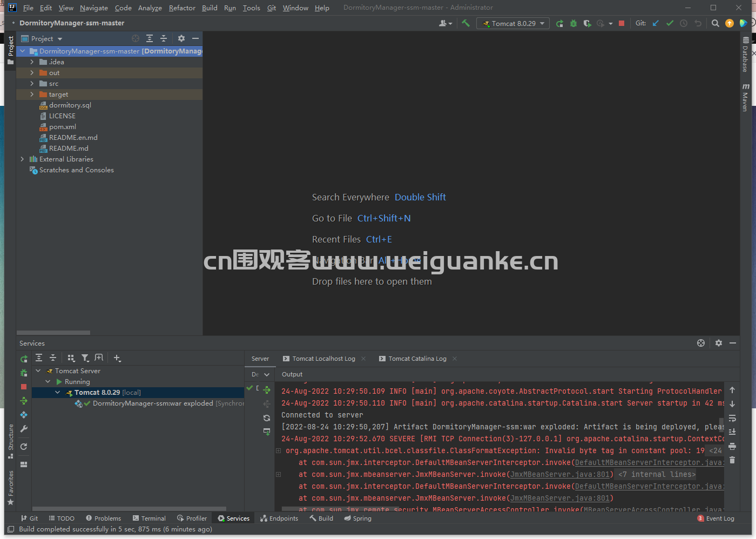Toggle soft-wrap in console output
The width and height of the screenshot is (756, 539).
coord(732,418)
